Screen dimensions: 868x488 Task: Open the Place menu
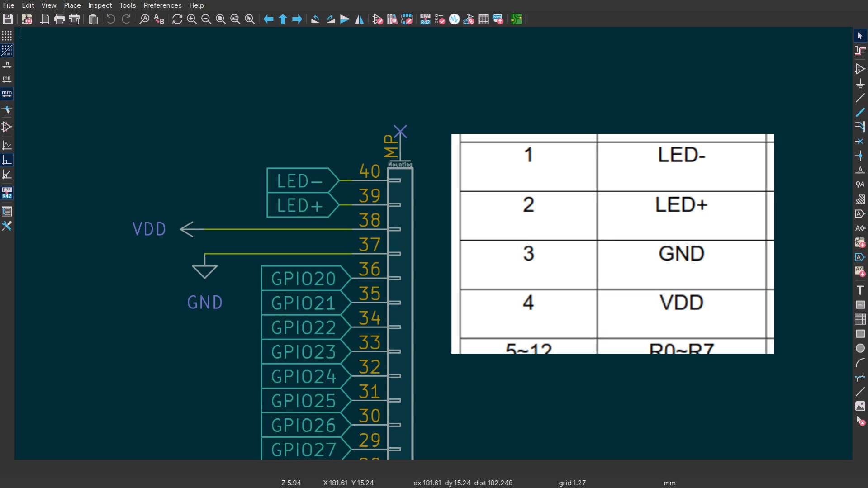72,5
